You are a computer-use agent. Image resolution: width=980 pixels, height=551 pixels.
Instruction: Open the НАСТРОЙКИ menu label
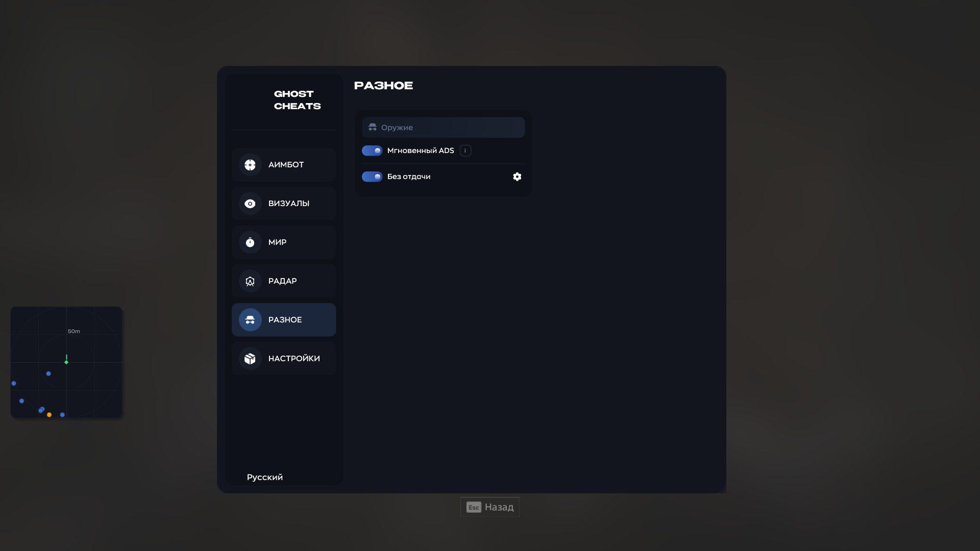(x=294, y=359)
